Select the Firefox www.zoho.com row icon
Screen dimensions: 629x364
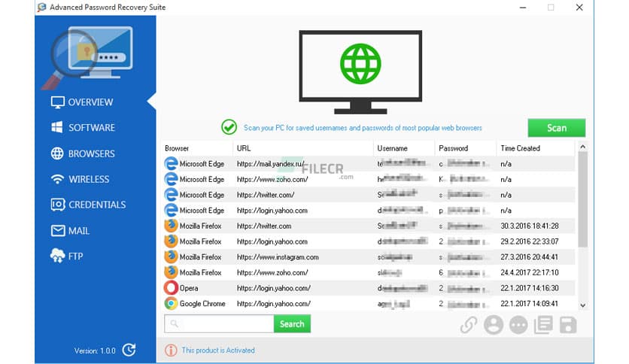click(x=171, y=272)
